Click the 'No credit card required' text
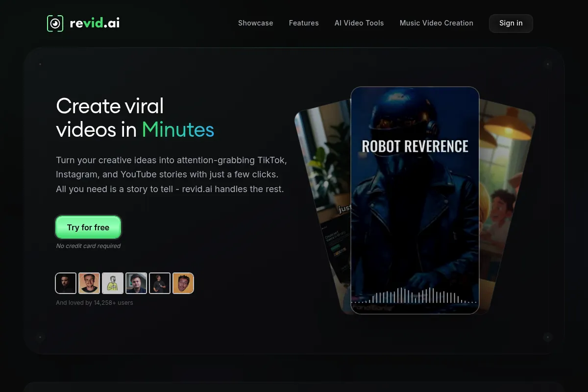The width and height of the screenshot is (588, 392). click(88, 246)
